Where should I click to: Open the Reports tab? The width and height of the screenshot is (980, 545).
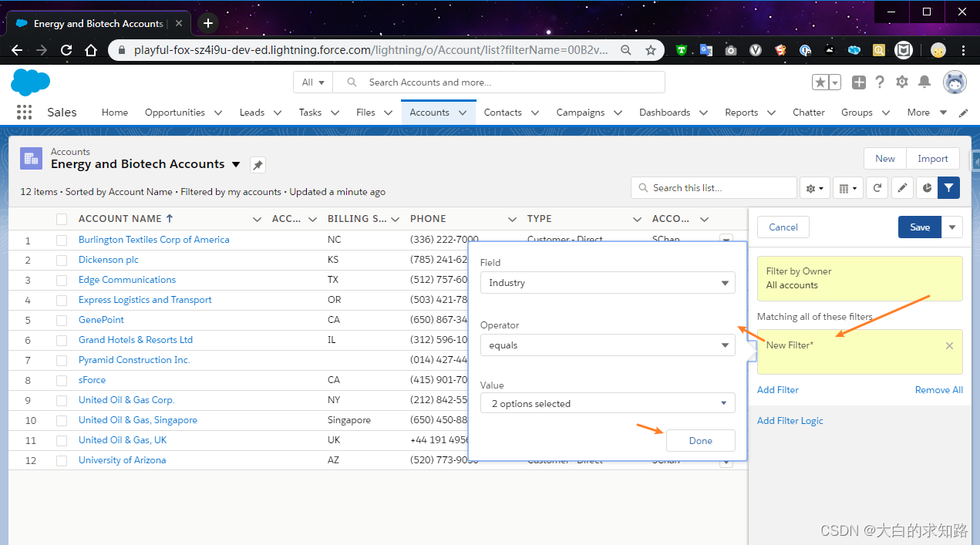[x=742, y=112]
